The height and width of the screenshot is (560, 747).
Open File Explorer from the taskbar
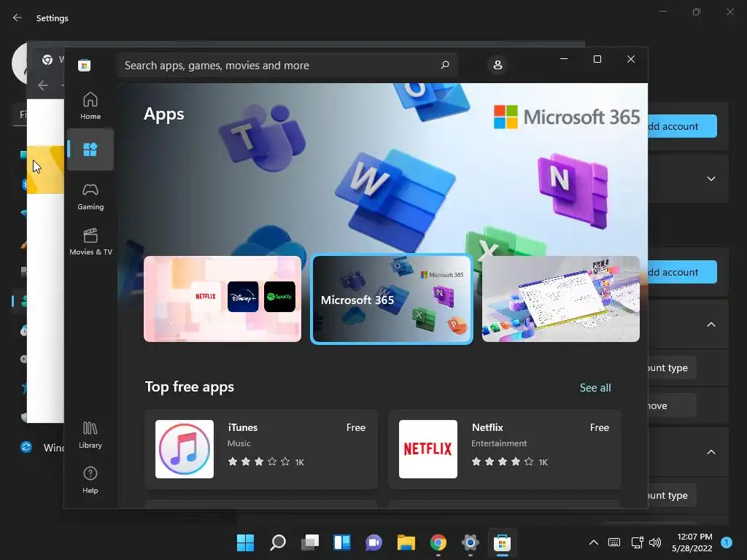406,542
